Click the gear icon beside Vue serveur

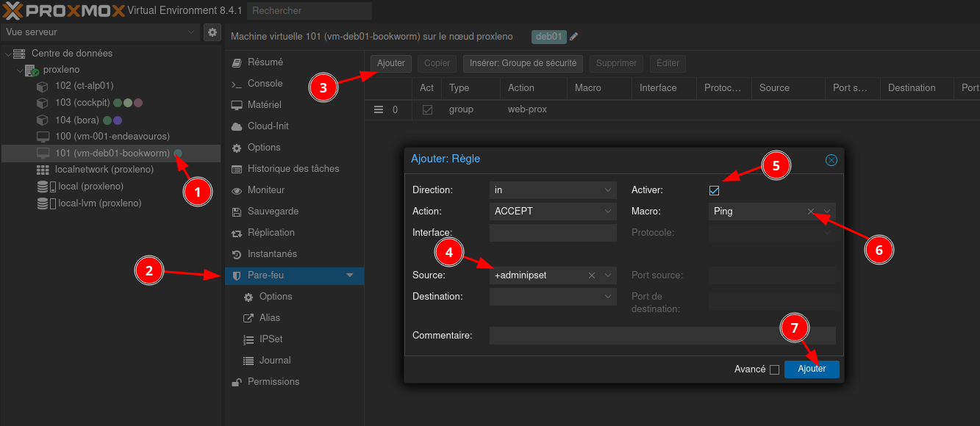point(212,32)
